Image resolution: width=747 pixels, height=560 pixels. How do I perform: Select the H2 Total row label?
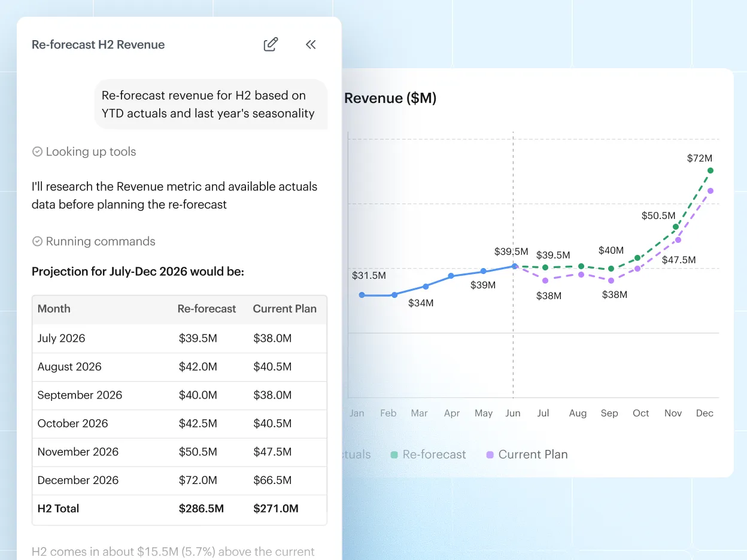[58, 509]
